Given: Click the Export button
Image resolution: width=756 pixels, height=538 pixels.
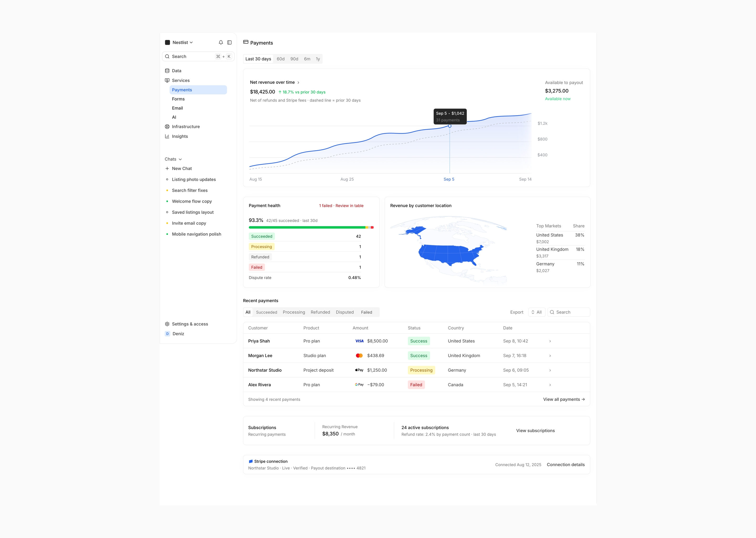Looking at the screenshot, I should pos(517,312).
